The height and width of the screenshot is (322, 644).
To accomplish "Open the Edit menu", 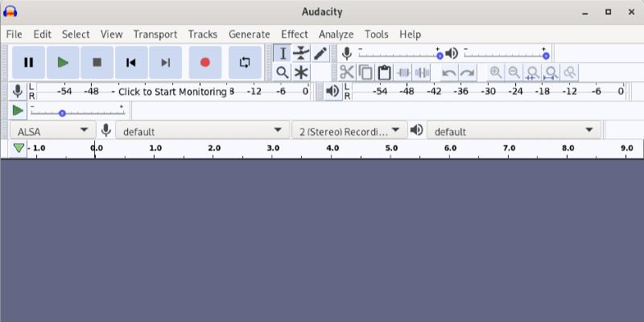I will click(x=43, y=34).
